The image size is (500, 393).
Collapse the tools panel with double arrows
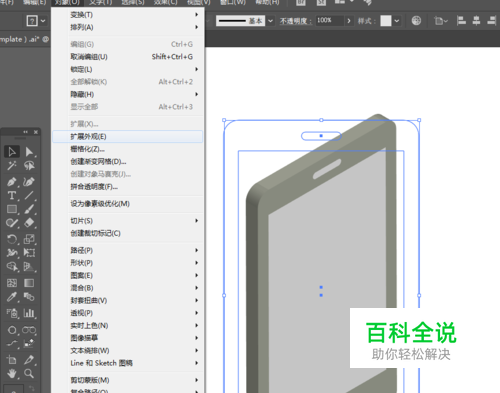(25, 132)
